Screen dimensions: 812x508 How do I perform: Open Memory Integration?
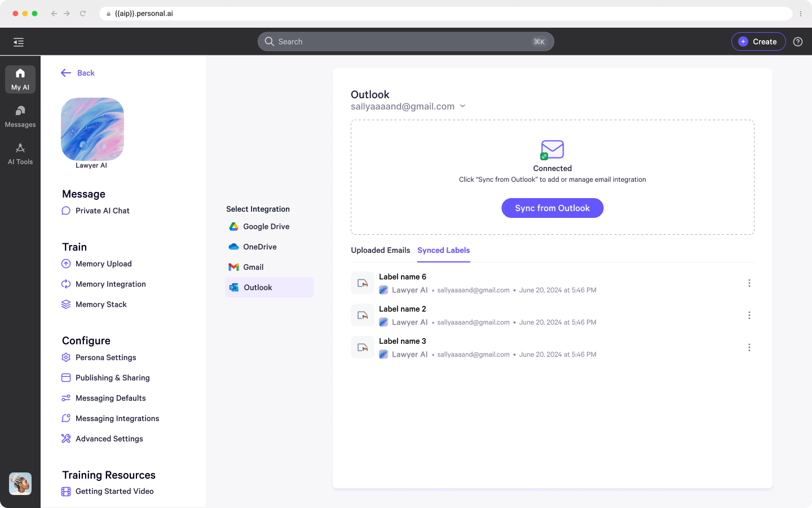104,284
